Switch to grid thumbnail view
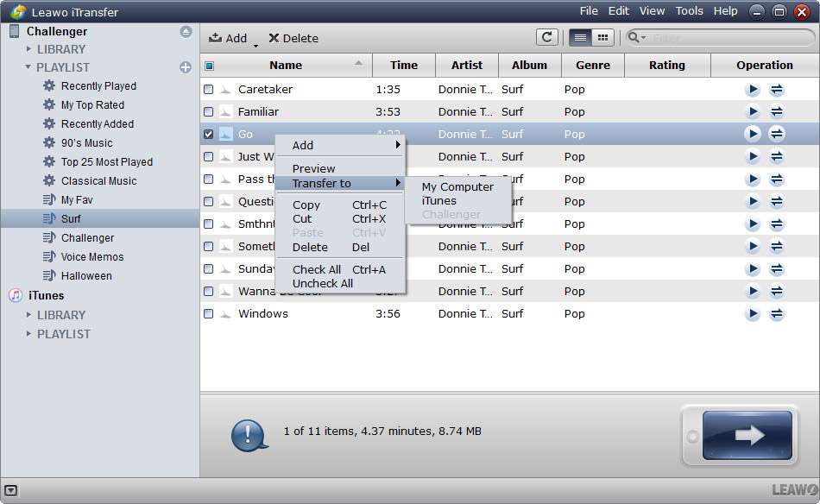This screenshot has width=820, height=504. pos(602,37)
